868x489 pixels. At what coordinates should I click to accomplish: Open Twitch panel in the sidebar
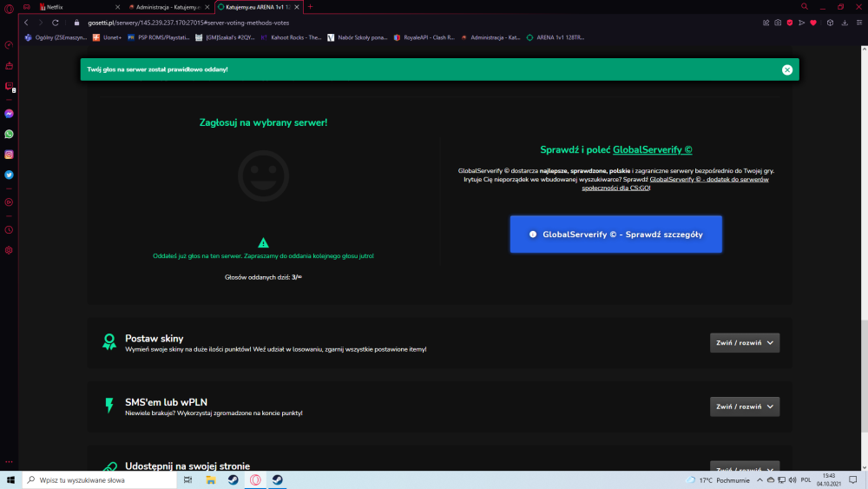10,86
